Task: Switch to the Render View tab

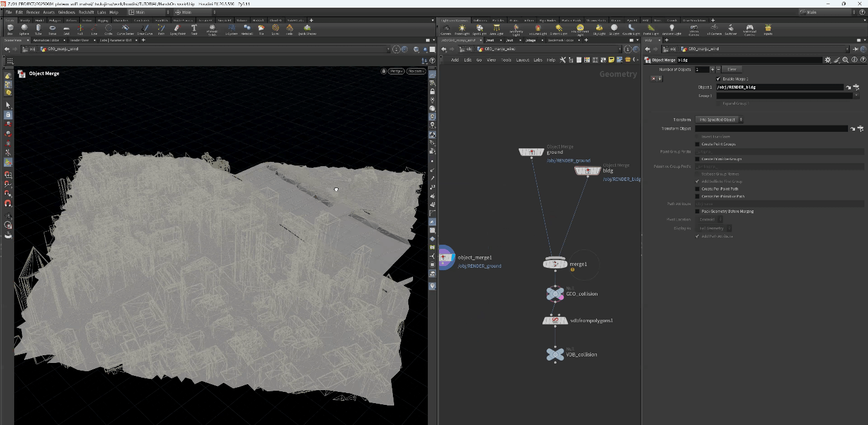Action: pyautogui.click(x=79, y=40)
